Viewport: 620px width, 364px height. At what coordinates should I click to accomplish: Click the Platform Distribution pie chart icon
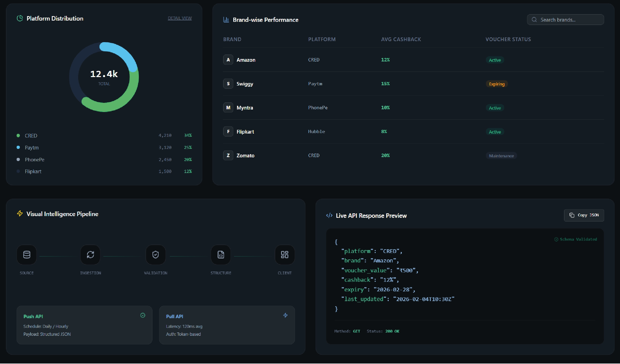click(x=20, y=18)
